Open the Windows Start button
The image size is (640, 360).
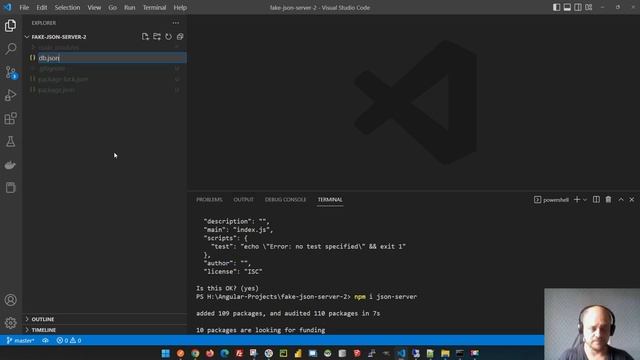coord(166,353)
